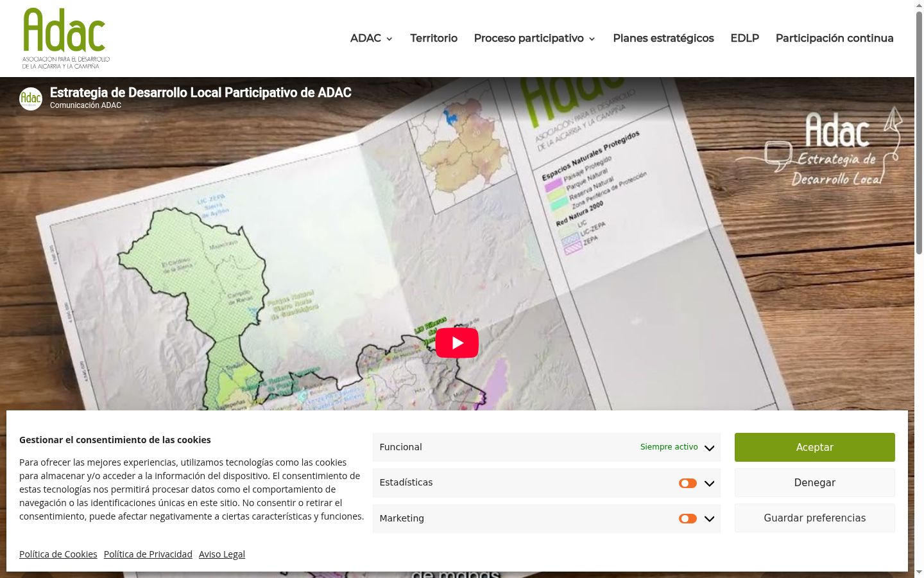Click the Adac logo in the header

[x=66, y=39]
